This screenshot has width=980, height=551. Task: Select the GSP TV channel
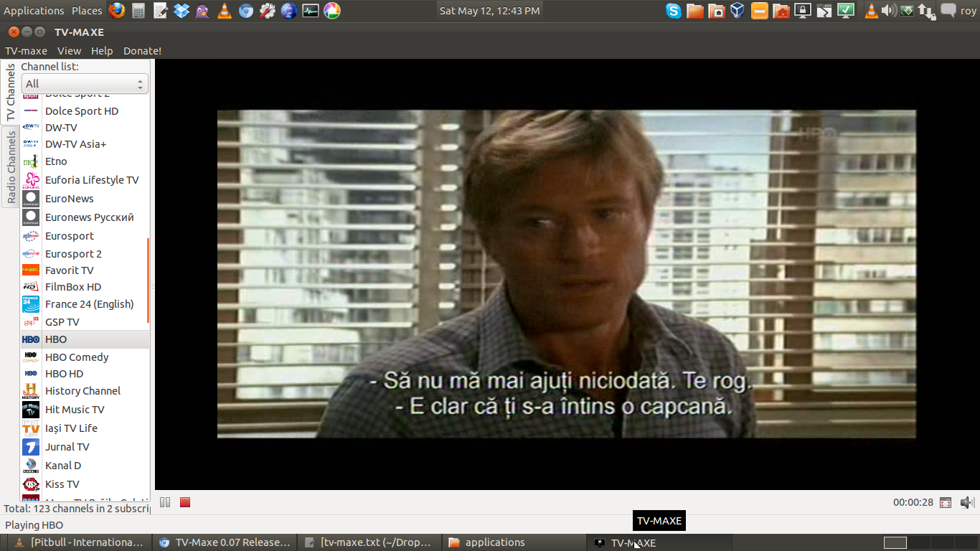click(x=85, y=322)
